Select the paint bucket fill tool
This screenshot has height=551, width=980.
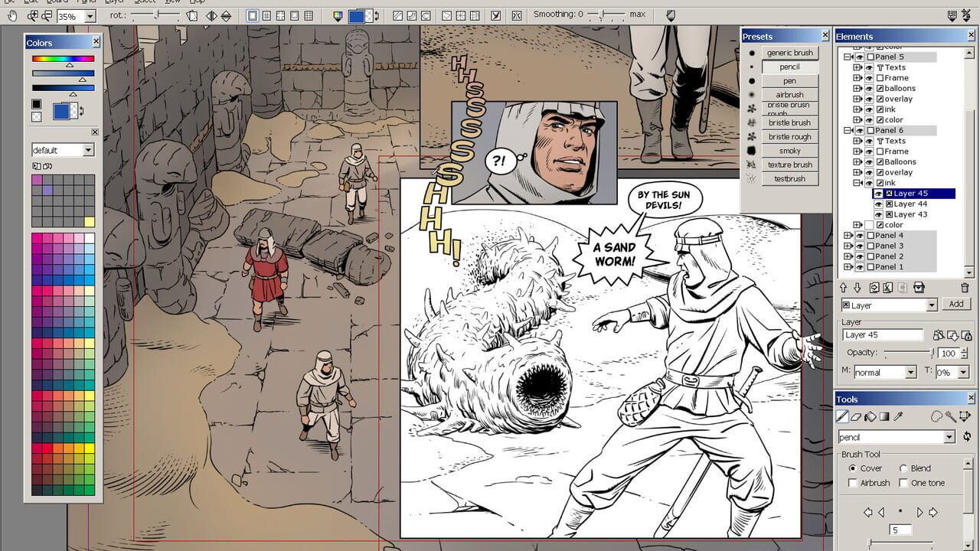click(871, 417)
